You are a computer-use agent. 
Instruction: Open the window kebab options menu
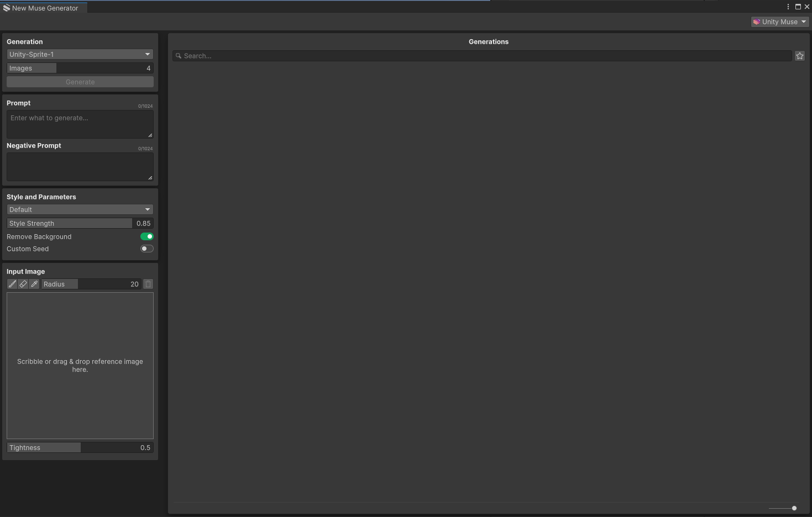click(x=788, y=7)
